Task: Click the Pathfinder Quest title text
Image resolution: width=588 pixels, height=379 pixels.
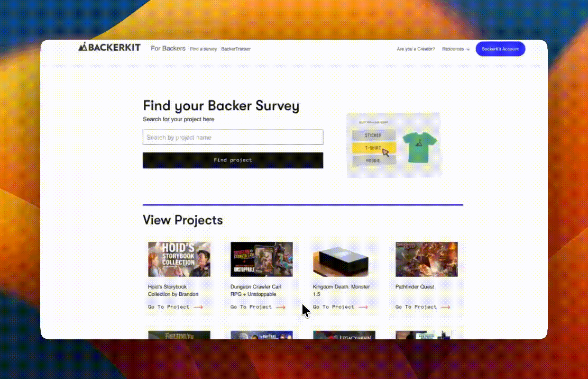Action: point(415,287)
